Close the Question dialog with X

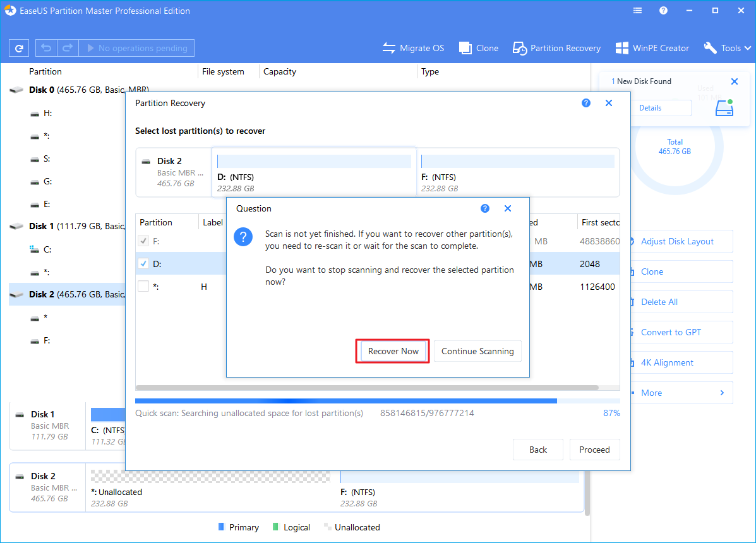[508, 208]
